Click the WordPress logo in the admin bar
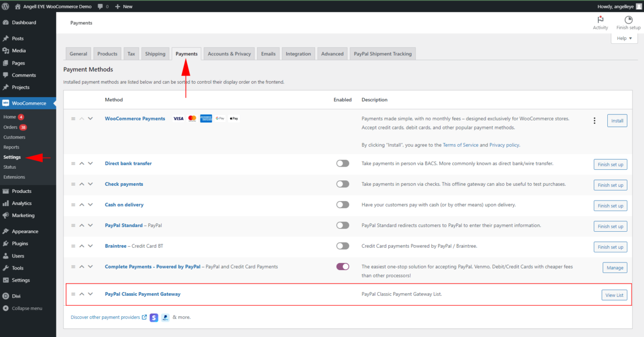Screen dimensions: 644x337 pyautogui.click(x=6, y=6)
